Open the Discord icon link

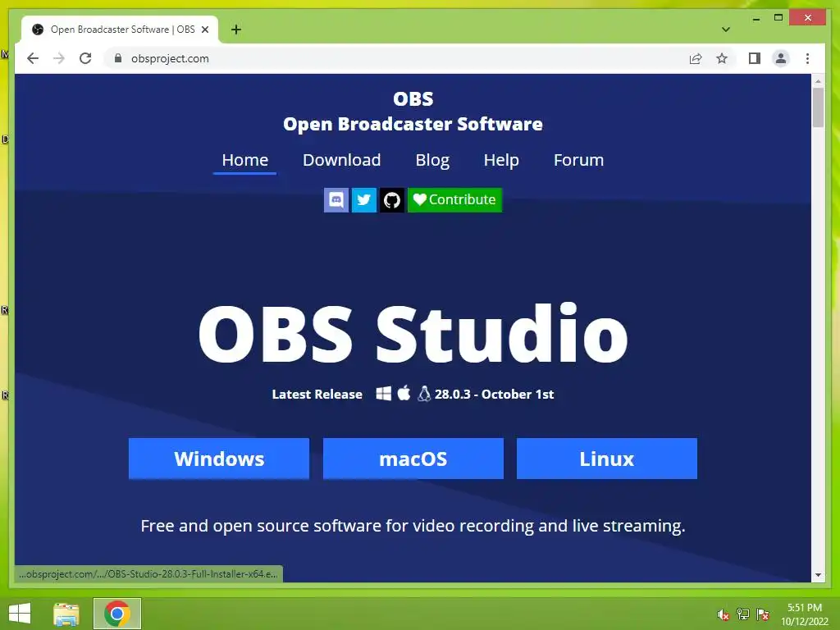tap(336, 200)
